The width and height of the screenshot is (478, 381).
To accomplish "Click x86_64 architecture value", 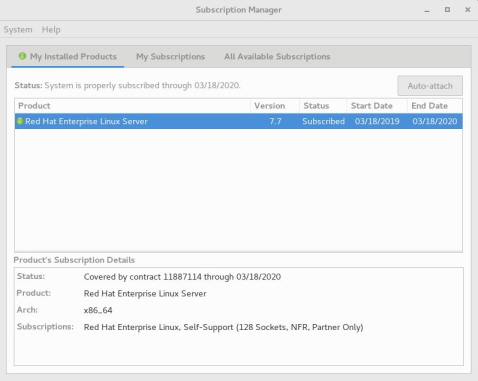I will coord(98,310).
